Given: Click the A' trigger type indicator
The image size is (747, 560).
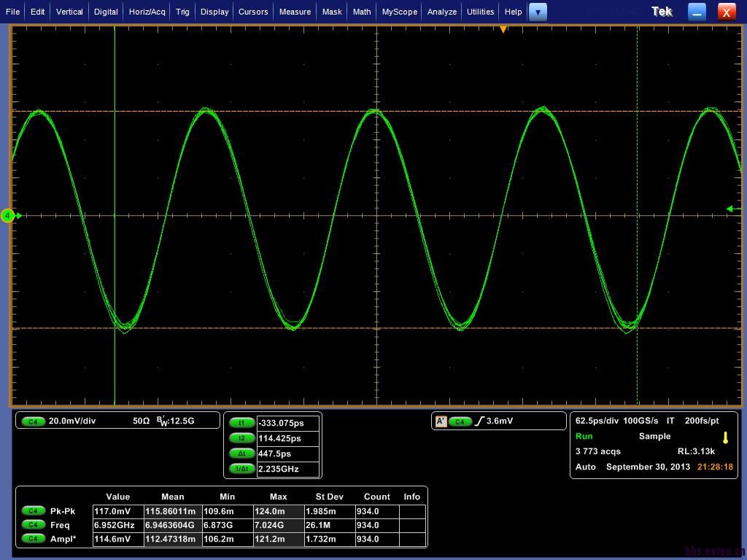Looking at the screenshot, I should (x=441, y=421).
